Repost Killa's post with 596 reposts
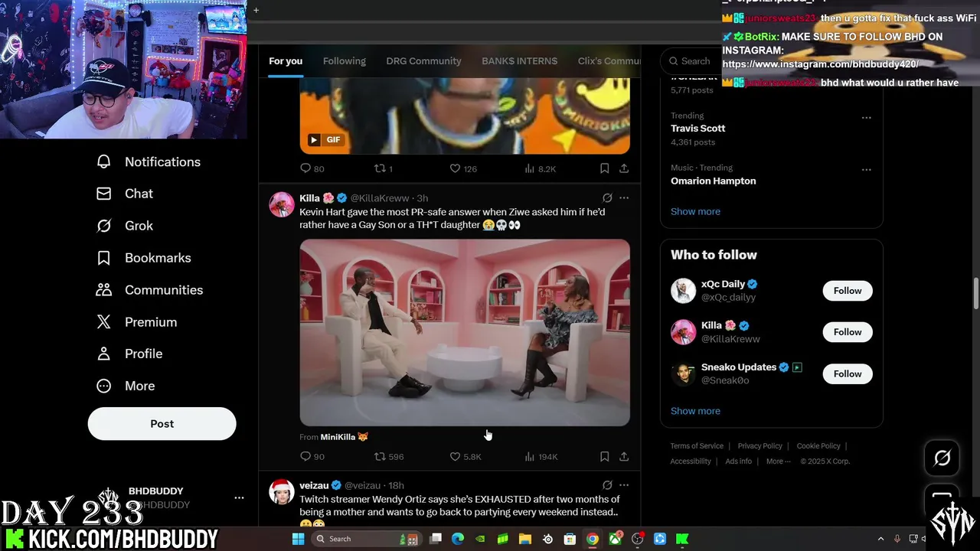 coord(388,457)
